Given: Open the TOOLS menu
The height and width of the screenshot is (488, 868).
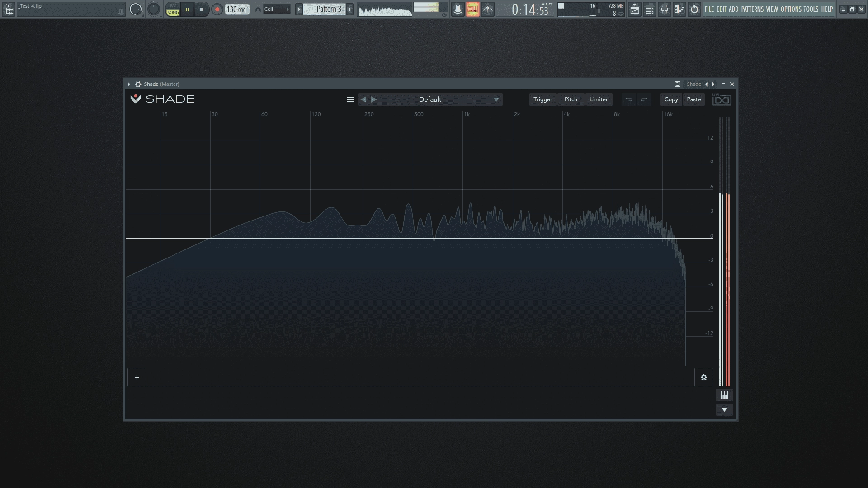Looking at the screenshot, I should [811, 9].
